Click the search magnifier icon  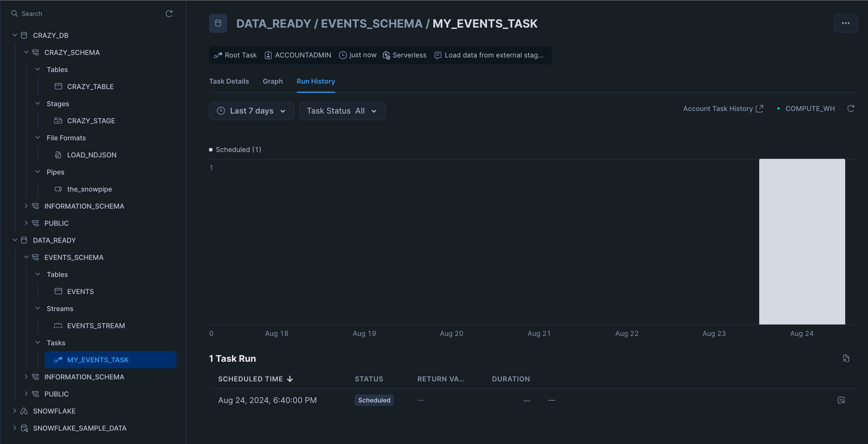[x=15, y=13]
